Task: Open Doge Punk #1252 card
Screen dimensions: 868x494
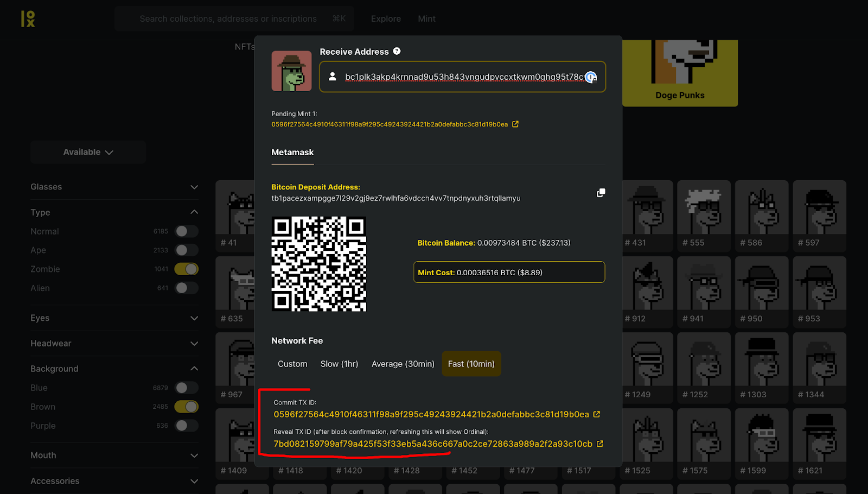Action: pyautogui.click(x=704, y=368)
